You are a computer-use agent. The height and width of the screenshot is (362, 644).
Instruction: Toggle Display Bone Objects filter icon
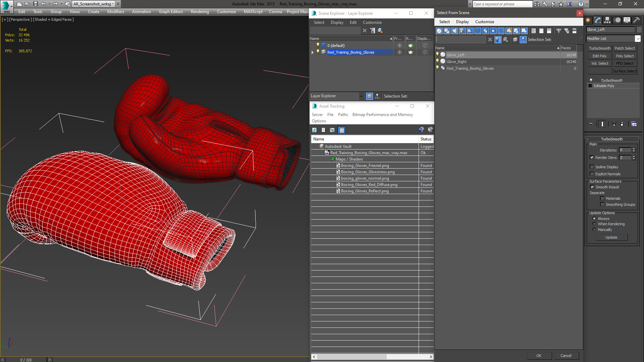(x=501, y=31)
